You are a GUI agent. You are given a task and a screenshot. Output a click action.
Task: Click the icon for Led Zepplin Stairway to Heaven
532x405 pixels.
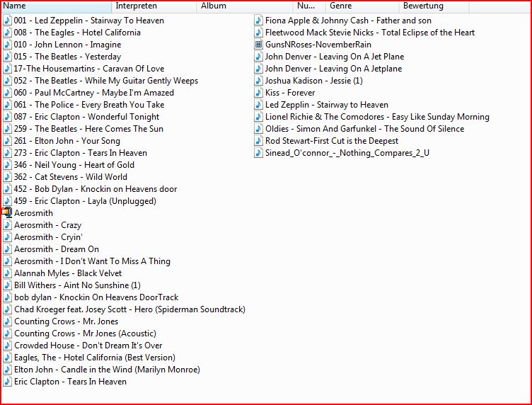point(258,105)
